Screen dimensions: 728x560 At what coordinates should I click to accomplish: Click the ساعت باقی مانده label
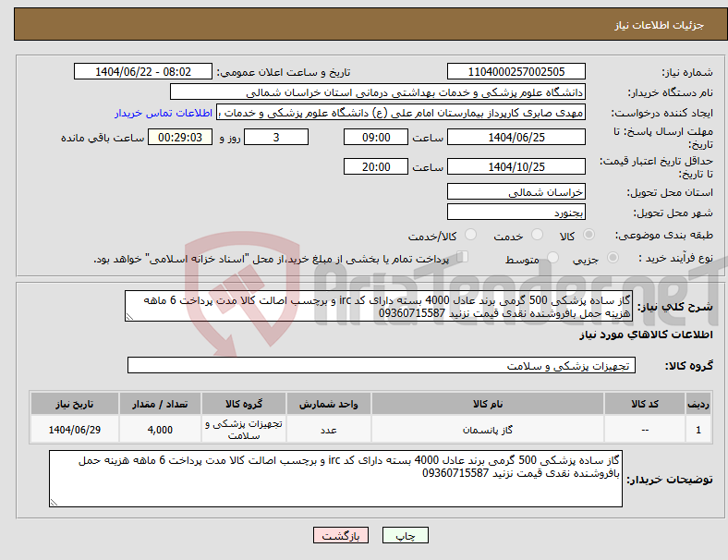click(x=103, y=138)
